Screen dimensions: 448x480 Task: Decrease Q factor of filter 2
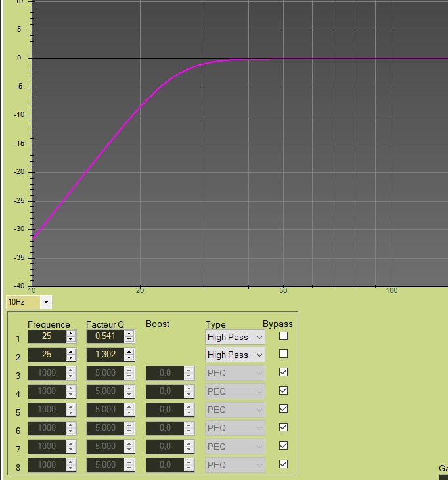point(129,358)
